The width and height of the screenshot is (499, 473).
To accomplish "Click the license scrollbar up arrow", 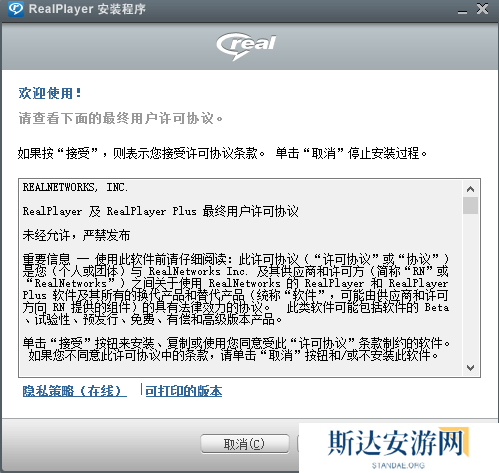I will (x=470, y=189).
